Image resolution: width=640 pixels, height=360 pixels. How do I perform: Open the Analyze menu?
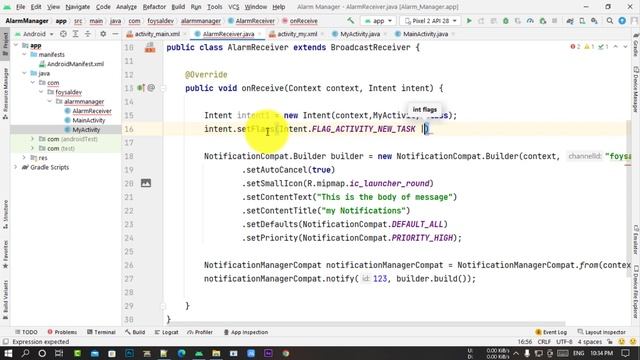click(x=126, y=7)
